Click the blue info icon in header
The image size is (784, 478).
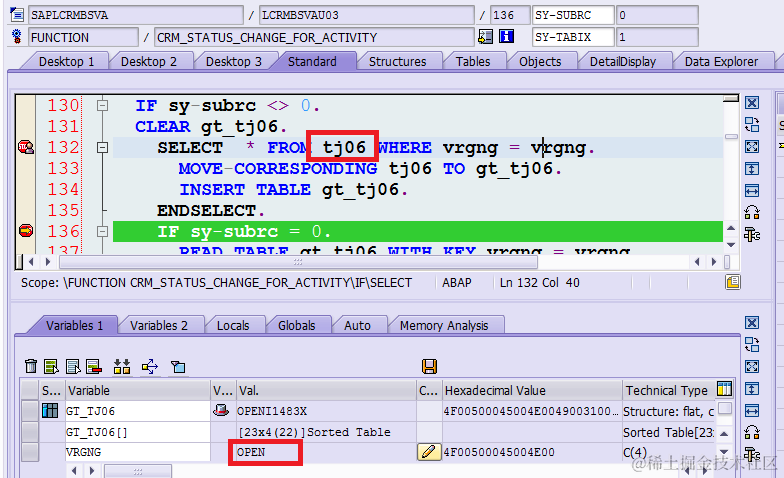coord(506,36)
